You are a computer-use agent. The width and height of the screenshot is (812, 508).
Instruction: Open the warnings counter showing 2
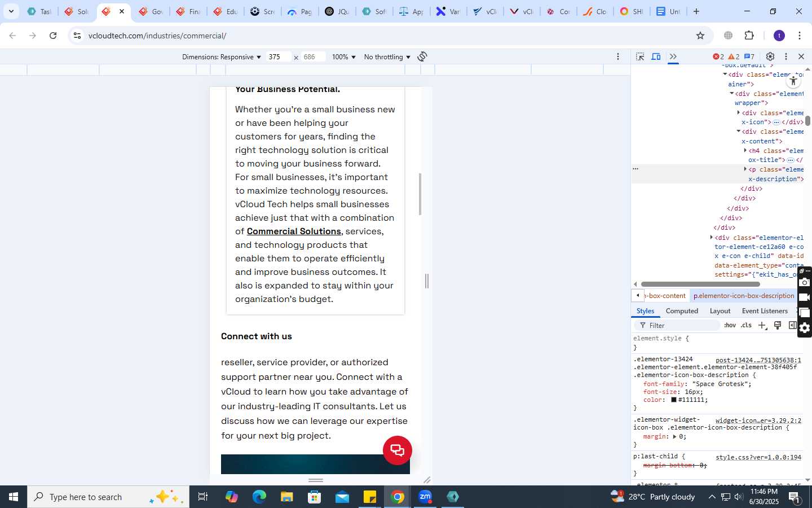(x=734, y=56)
